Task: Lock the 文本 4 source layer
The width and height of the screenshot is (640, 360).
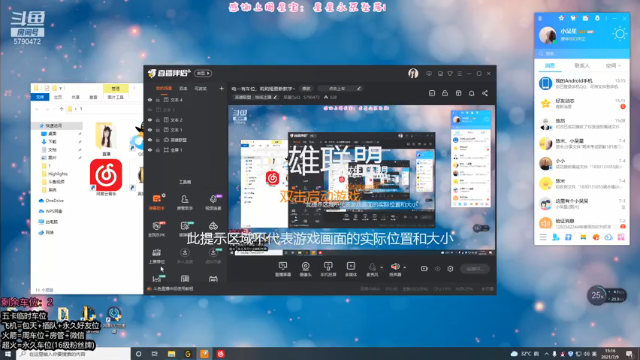Action: [x=158, y=100]
